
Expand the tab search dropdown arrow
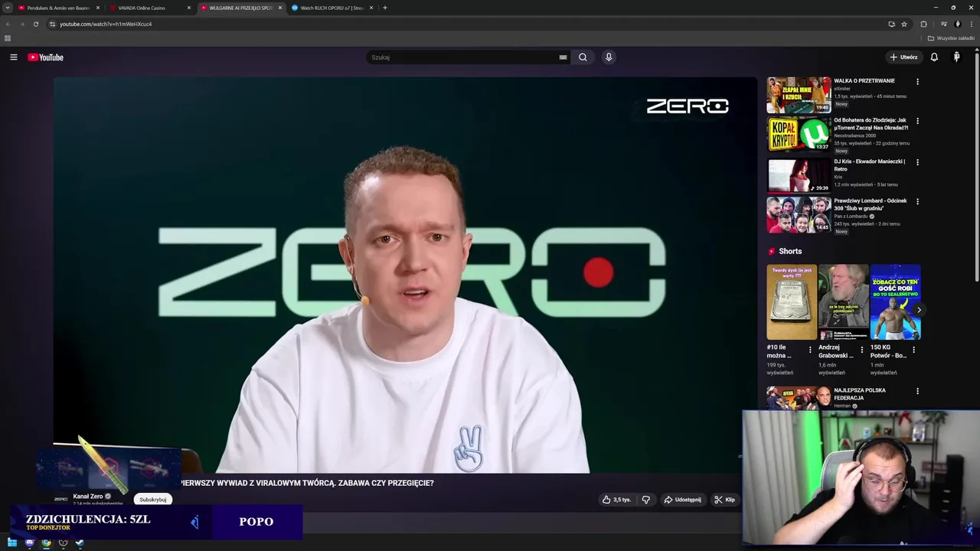pyautogui.click(x=7, y=8)
